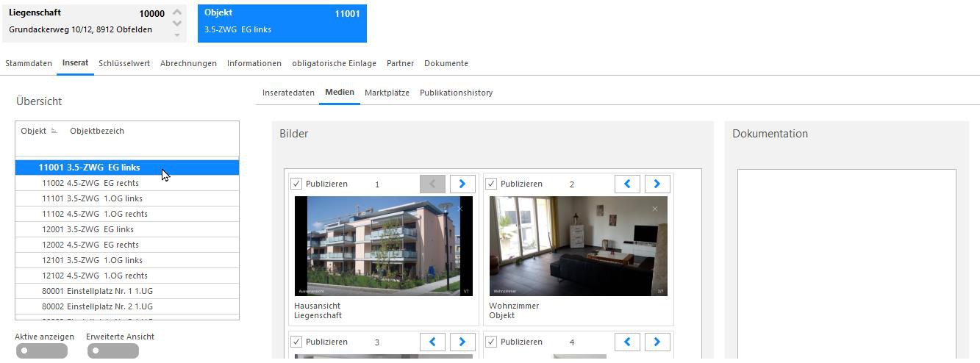Select row 11101 3.5-ZWG 1.OG links
The width and height of the screenshot is (980, 363).
(x=127, y=198)
